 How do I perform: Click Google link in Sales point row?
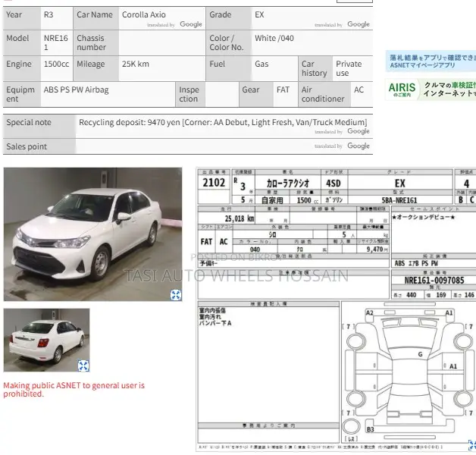(x=359, y=146)
